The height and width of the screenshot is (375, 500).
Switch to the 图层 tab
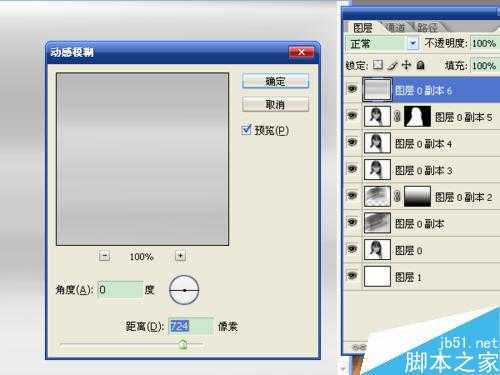(363, 28)
